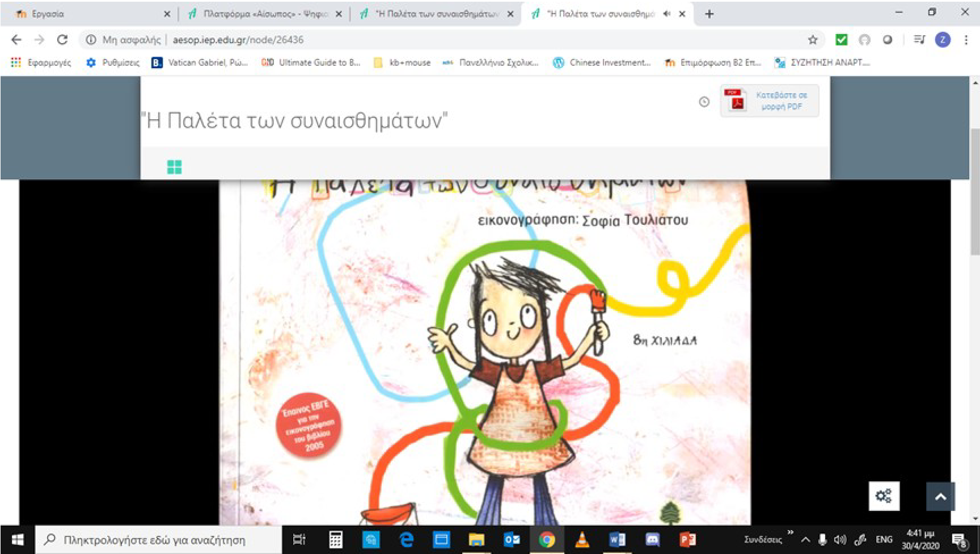Mute audio on the active tab
980x554 pixels.
click(667, 14)
